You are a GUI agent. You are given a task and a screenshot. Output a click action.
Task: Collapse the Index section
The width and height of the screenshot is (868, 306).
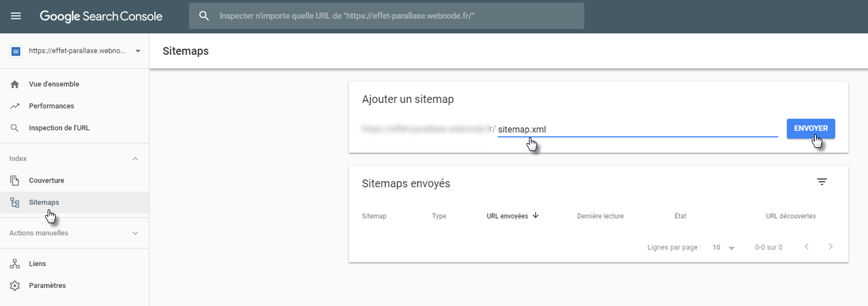click(x=135, y=159)
